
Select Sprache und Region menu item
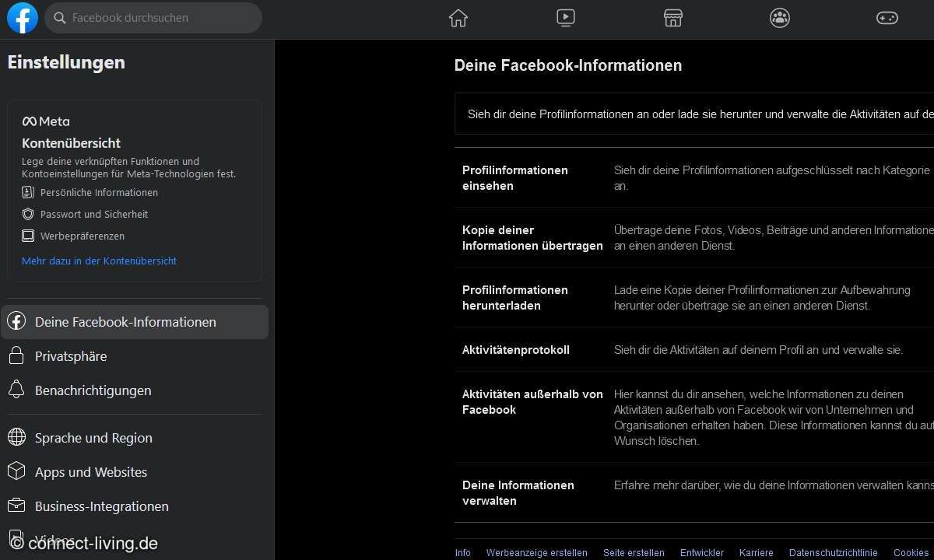135,438
